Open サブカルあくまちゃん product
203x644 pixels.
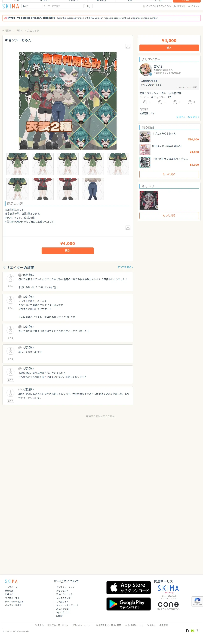tap(164, 134)
